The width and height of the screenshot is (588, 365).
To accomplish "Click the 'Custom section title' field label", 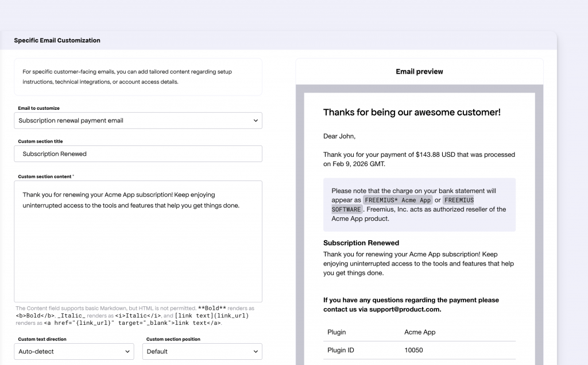I will click(40, 141).
